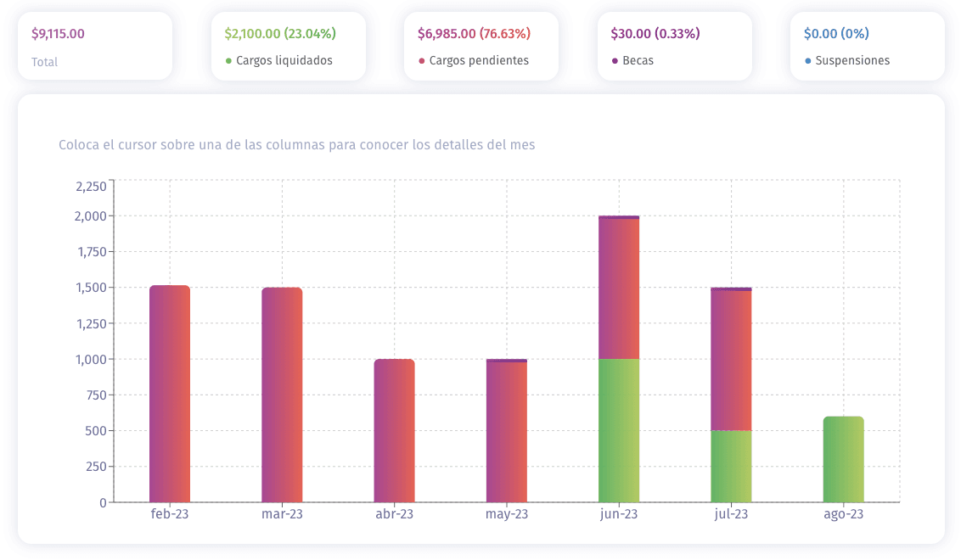Viewport: 961px width, 560px height.
Task: Click the 2,250 y-axis value
Action: coord(91,187)
